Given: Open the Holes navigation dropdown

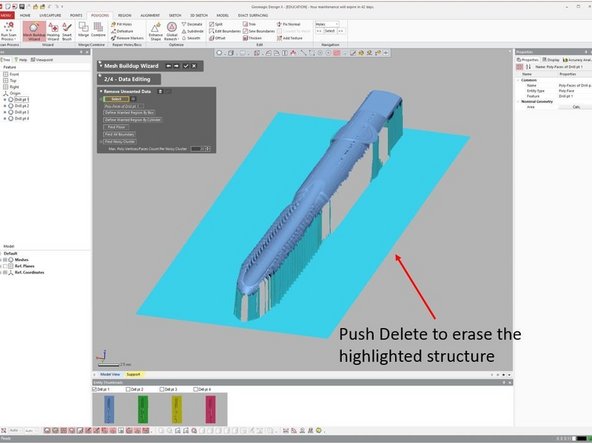Looking at the screenshot, I should click(327, 24).
